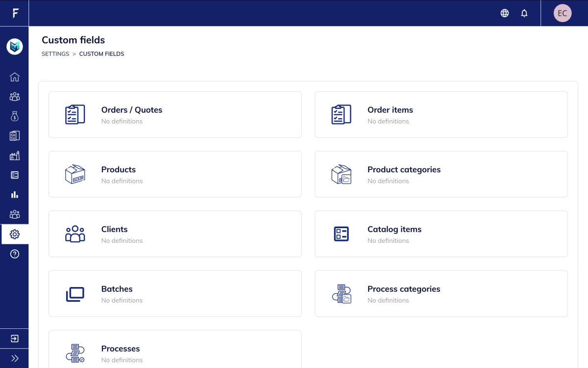Click the Custom fields page heading

(73, 40)
